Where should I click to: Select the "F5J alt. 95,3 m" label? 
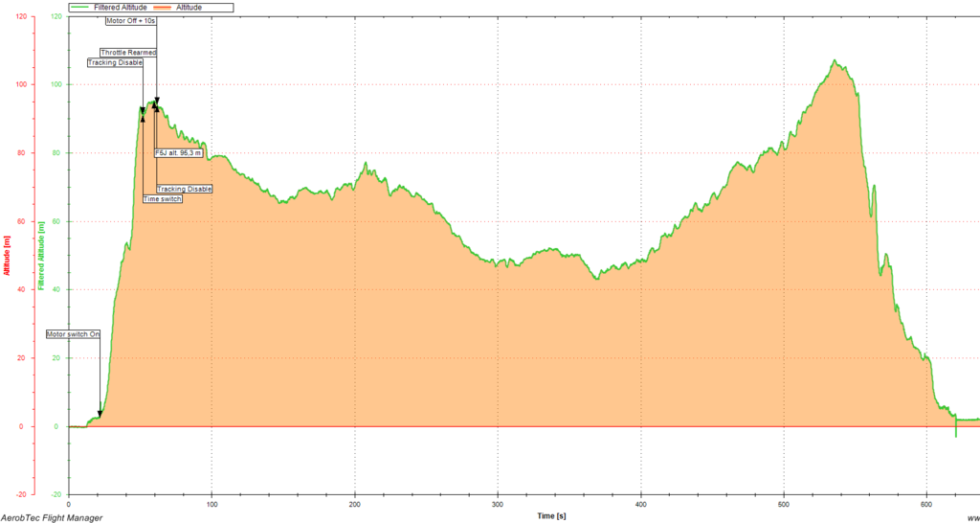tap(178, 152)
